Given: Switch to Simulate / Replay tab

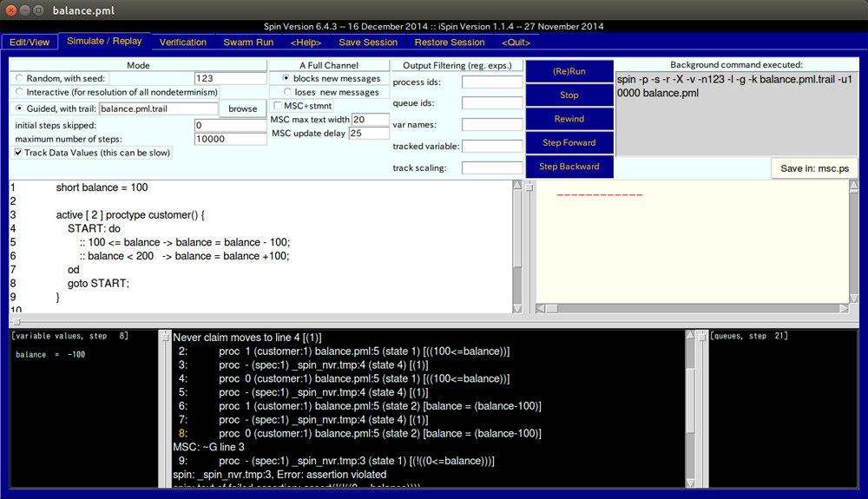Looking at the screenshot, I should click(x=104, y=41).
